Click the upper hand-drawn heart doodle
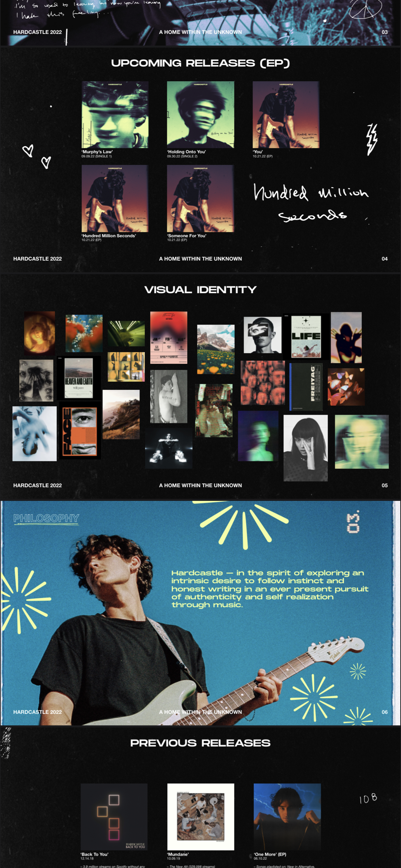Screen dimensions: 401x868 coord(28,150)
